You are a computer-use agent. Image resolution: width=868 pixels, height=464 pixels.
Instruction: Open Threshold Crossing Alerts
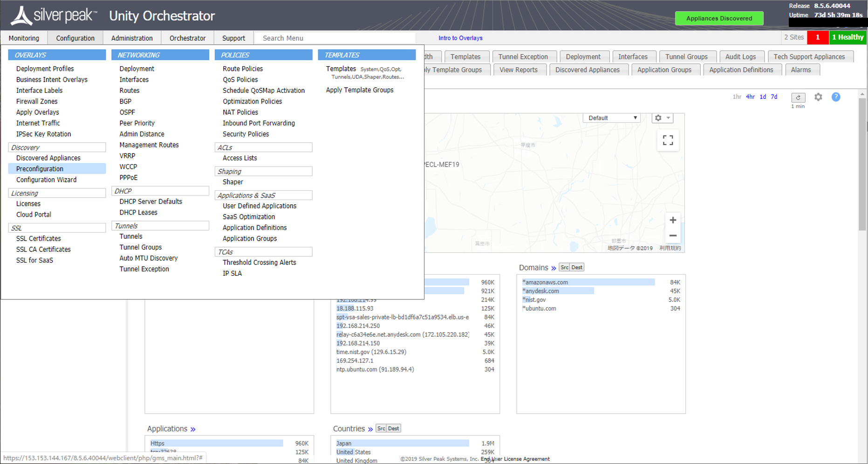tap(260, 263)
